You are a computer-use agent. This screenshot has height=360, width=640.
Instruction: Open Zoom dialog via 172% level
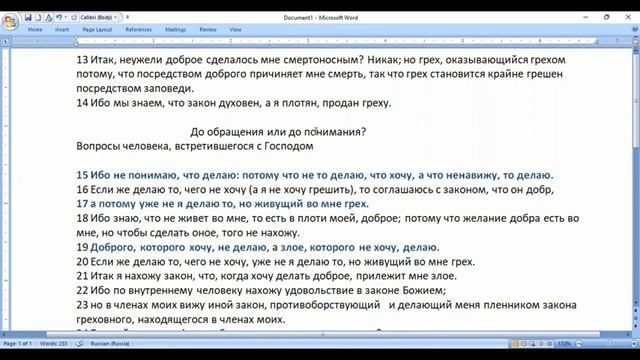coord(564,344)
